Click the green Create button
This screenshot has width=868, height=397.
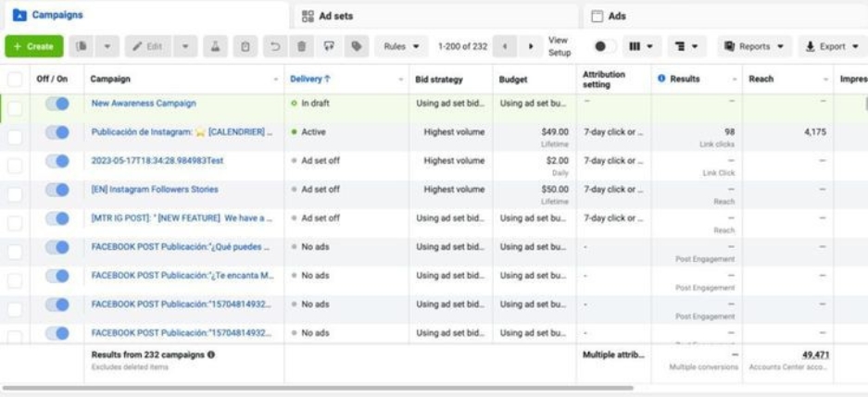coord(34,46)
